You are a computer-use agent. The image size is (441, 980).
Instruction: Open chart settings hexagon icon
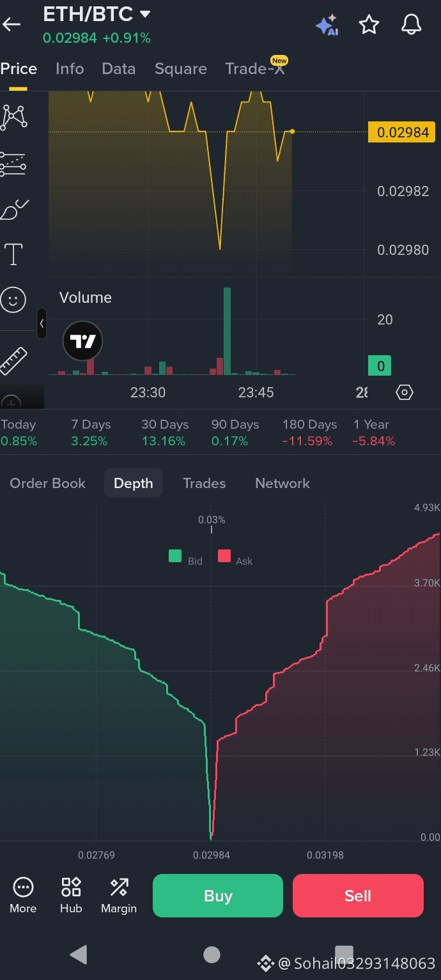(x=405, y=392)
